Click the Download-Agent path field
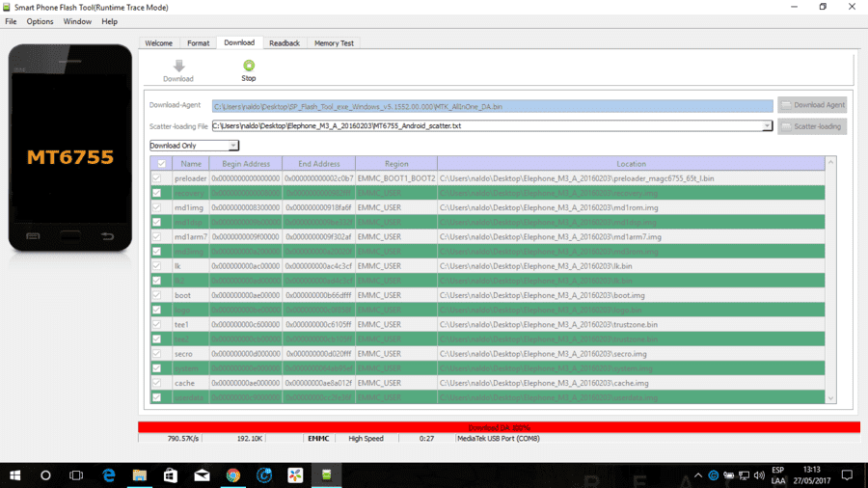The width and height of the screenshot is (868, 488). 492,106
